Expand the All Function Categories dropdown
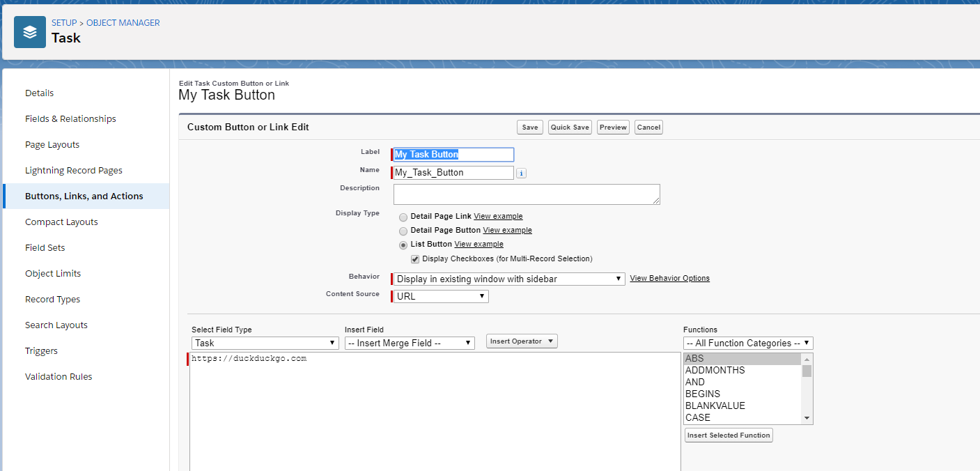980x471 pixels. pos(747,343)
